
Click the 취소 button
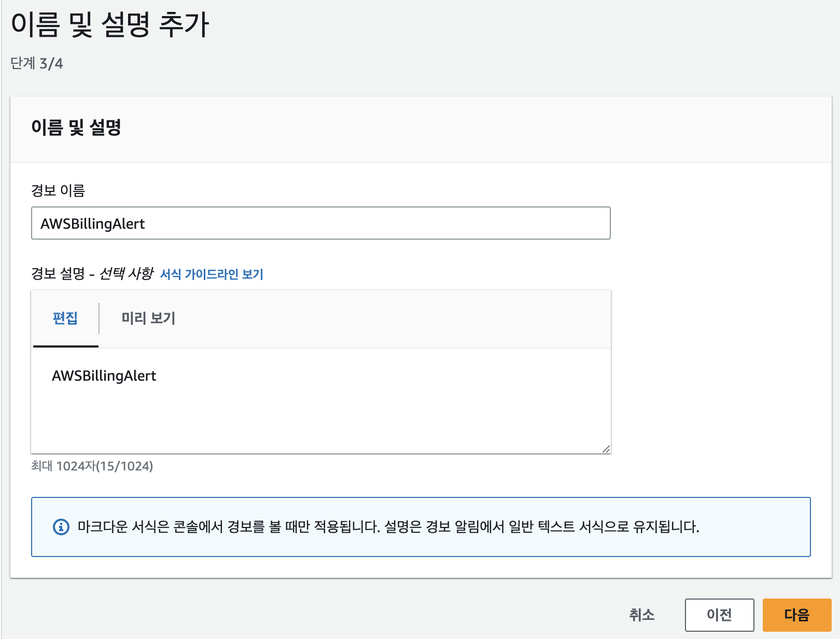coord(641,615)
